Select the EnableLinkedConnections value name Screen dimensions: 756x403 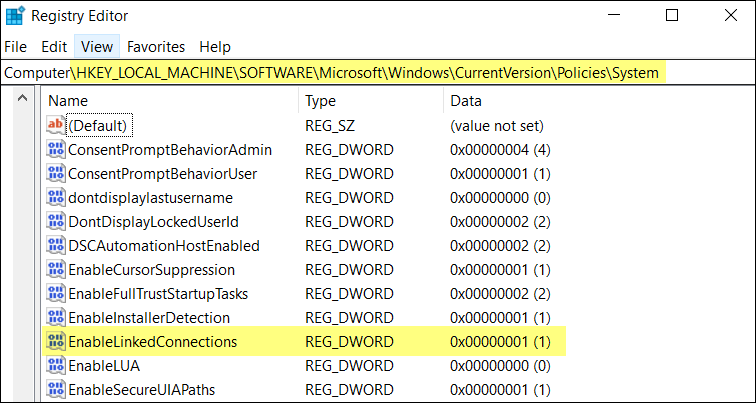(x=153, y=342)
